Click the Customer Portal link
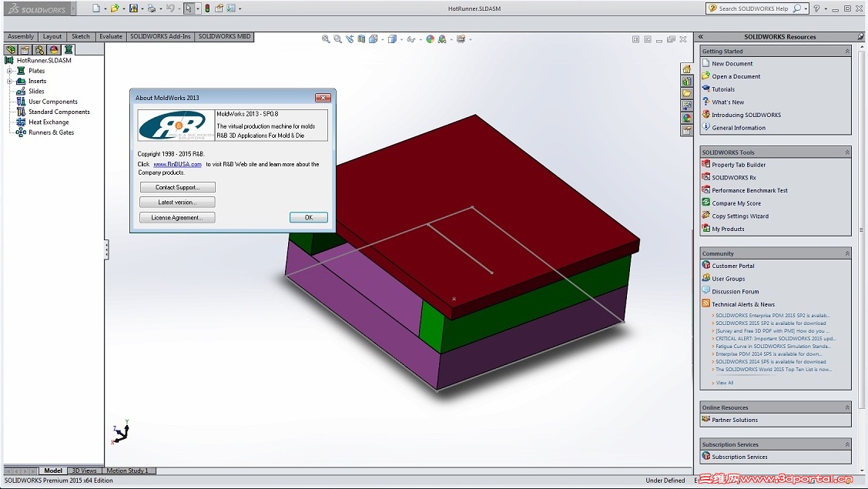The height and width of the screenshot is (489, 868). pyautogui.click(x=733, y=266)
